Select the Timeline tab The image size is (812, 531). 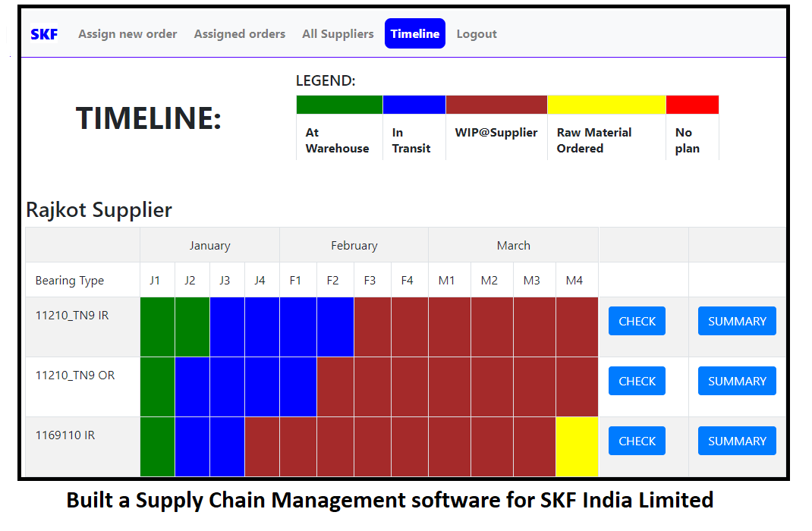coord(415,33)
